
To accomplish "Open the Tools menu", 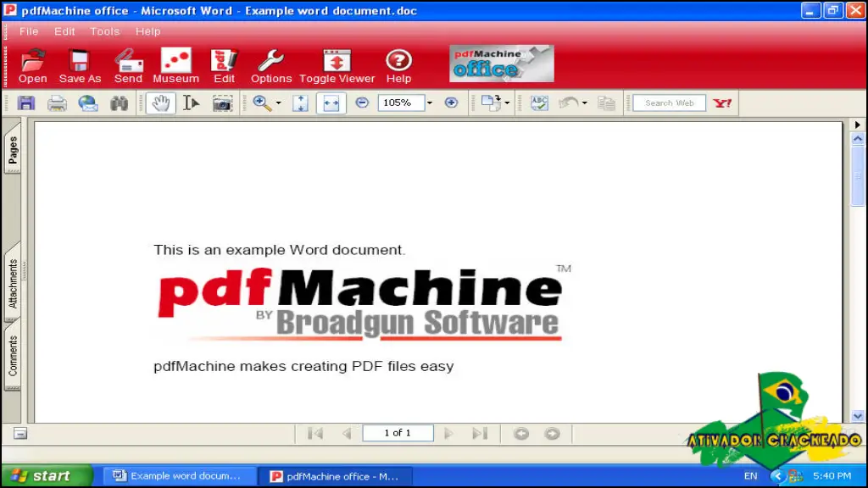I will pyautogui.click(x=104, y=31).
